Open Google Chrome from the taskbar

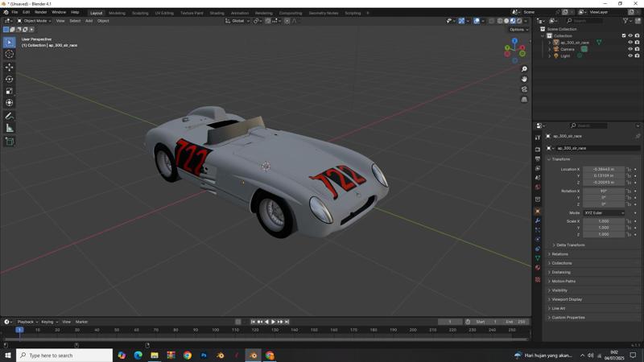[188, 356]
